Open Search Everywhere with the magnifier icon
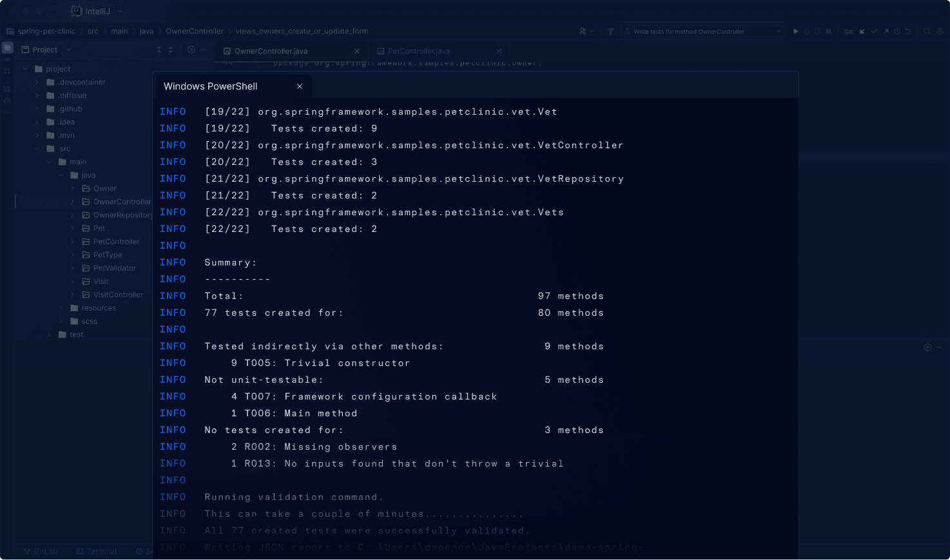Screen dimensions: 950x560 [927, 30]
